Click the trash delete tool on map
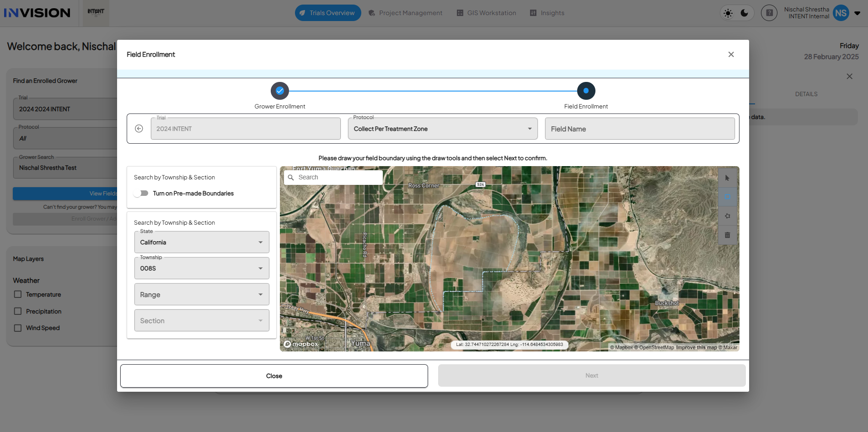The height and width of the screenshot is (432, 868). click(x=727, y=235)
